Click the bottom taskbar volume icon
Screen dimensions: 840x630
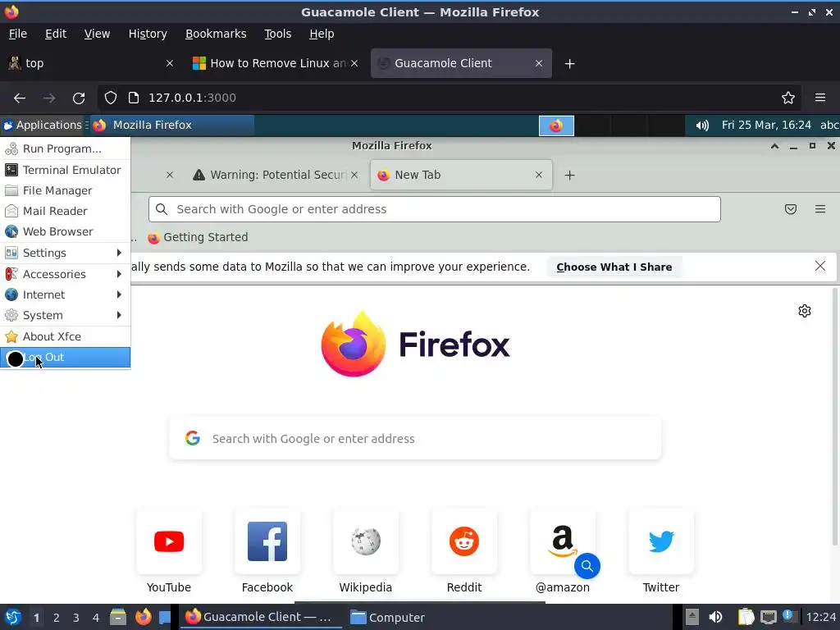(715, 617)
